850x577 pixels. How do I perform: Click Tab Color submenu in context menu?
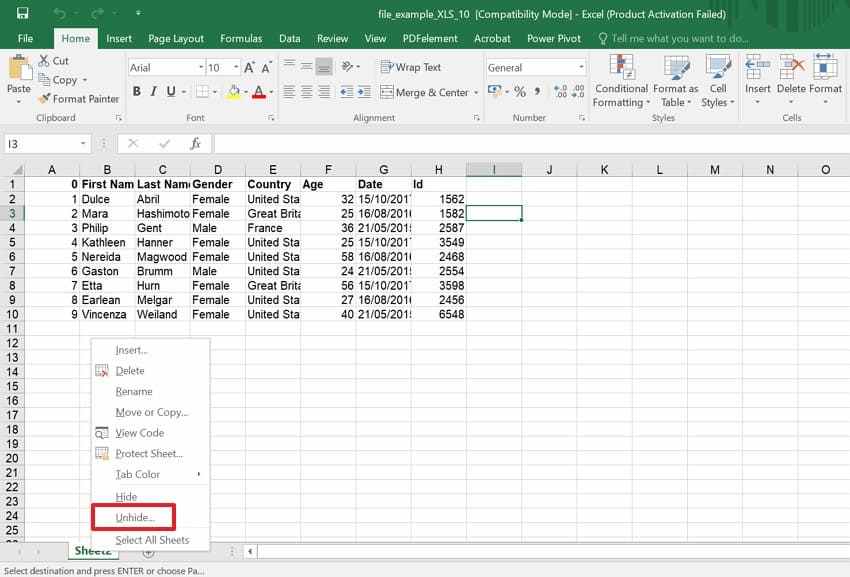150,475
